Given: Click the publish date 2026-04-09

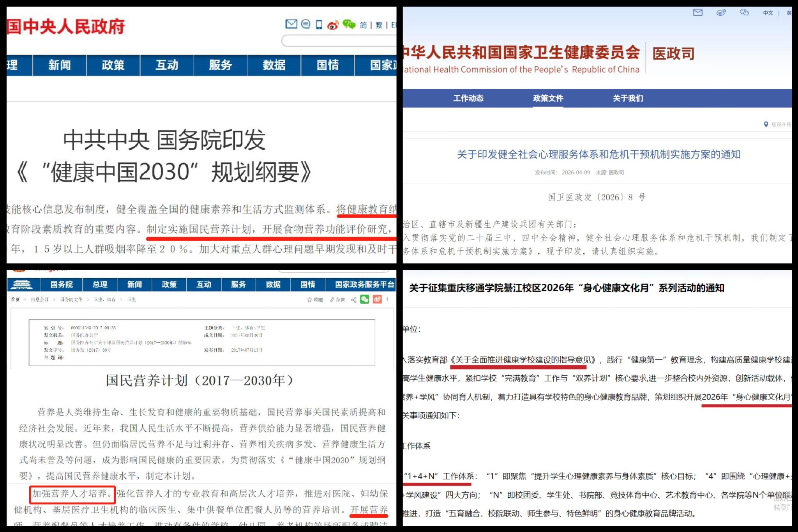Looking at the screenshot, I should pos(576,173).
